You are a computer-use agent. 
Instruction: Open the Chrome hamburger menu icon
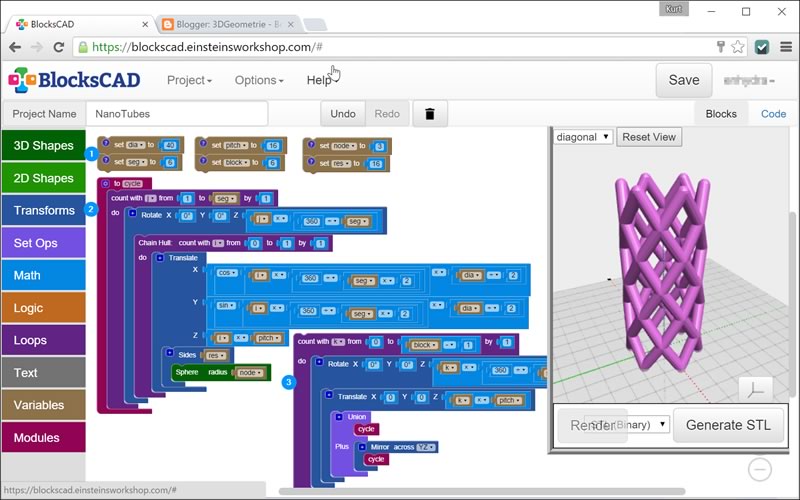click(786, 47)
